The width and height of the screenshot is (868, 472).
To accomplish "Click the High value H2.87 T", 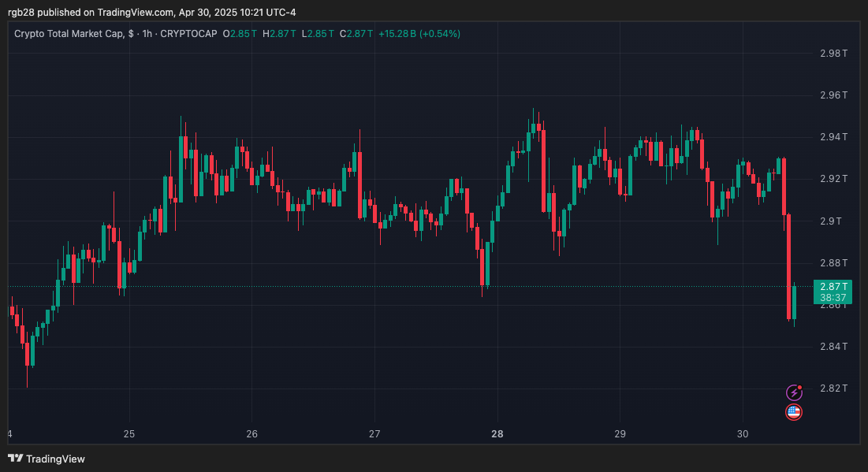I will point(279,34).
